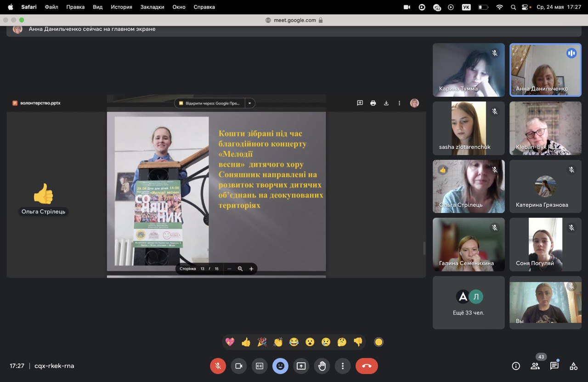
Task: Unmute microphone in call controls
Action: point(218,366)
